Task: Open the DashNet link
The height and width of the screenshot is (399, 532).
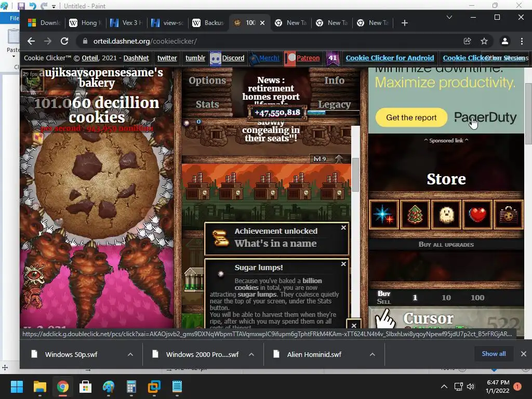Action: [136, 58]
